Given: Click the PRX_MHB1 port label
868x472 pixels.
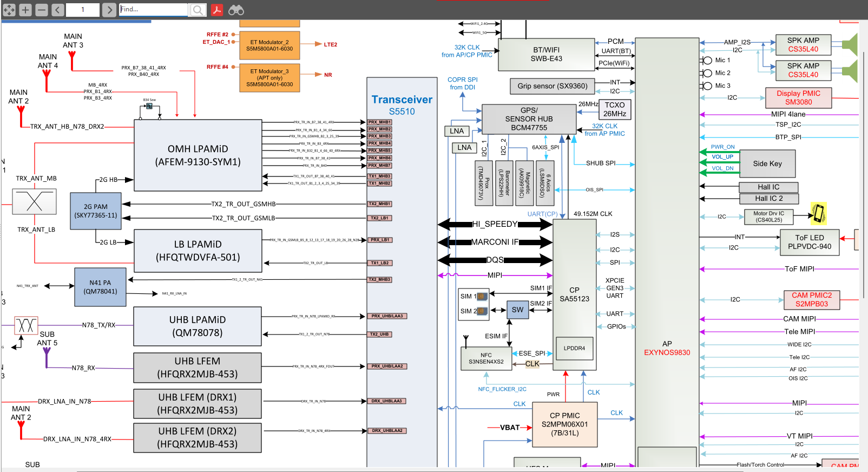Looking at the screenshot, I should 380,122.
